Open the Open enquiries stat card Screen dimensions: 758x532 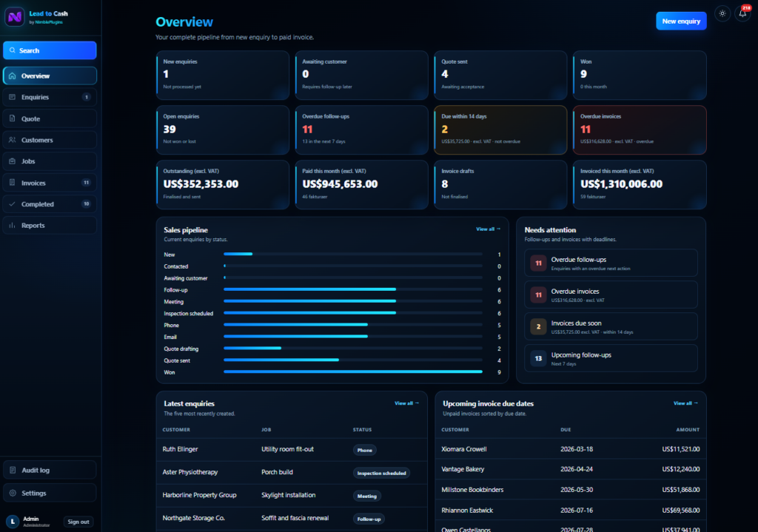pyautogui.click(x=223, y=130)
